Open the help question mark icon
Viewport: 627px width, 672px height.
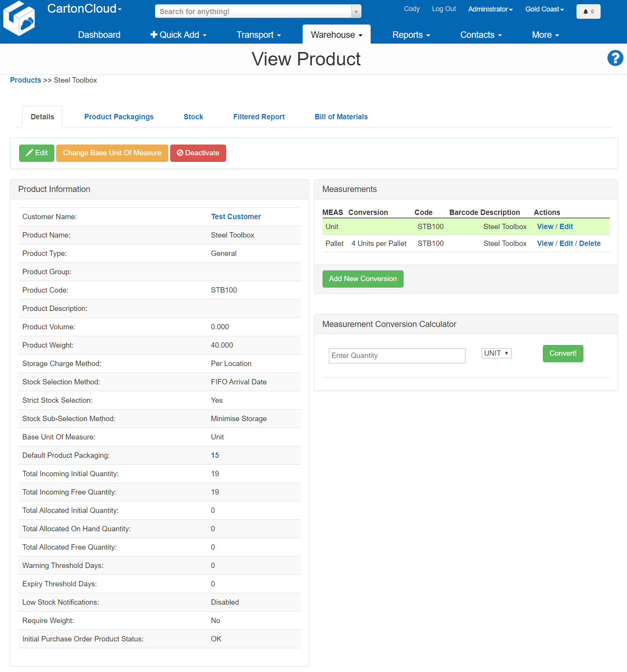coord(615,58)
